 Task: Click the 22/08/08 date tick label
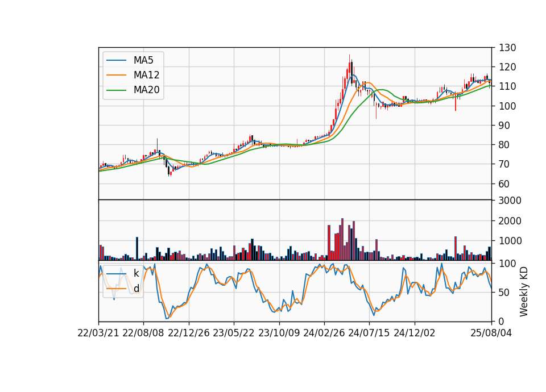[x=143, y=333]
